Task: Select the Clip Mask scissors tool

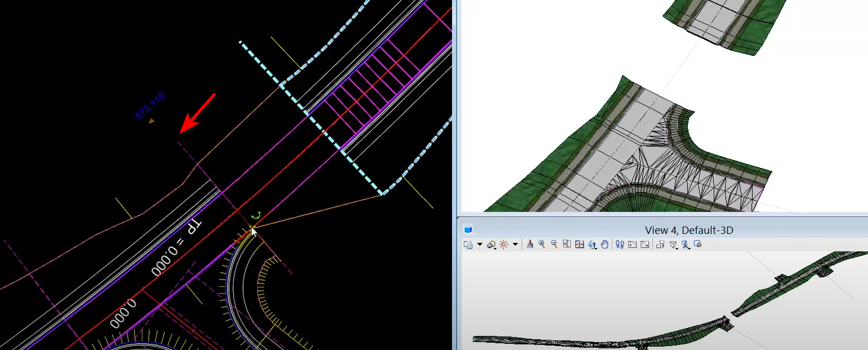Action: coord(686,245)
